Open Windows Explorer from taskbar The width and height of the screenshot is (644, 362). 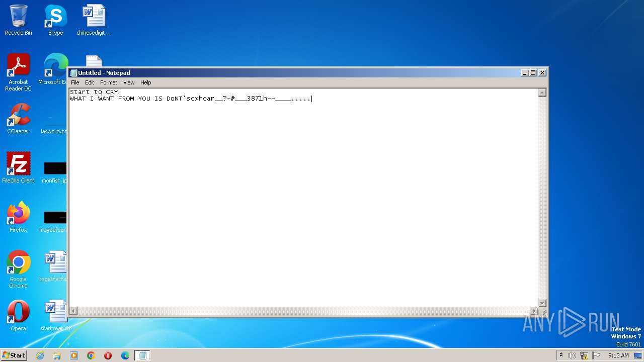coord(57,355)
